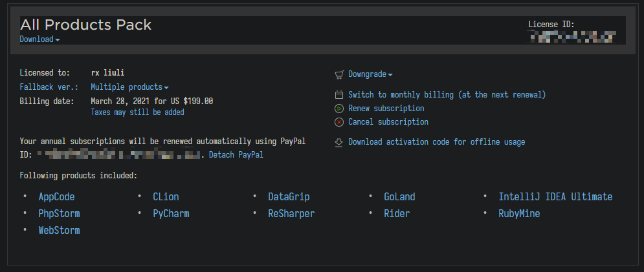The width and height of the screenshot is (644, 272).
Task: Click the billing date March 28, 2021 text
Action: click(152, 101)
